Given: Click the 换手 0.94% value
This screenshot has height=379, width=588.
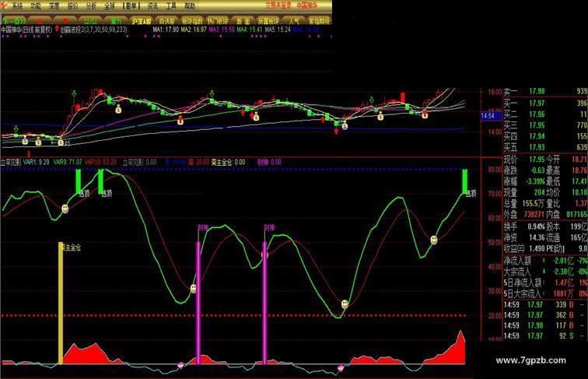Looking at the screenshot, I should [535, 226].
